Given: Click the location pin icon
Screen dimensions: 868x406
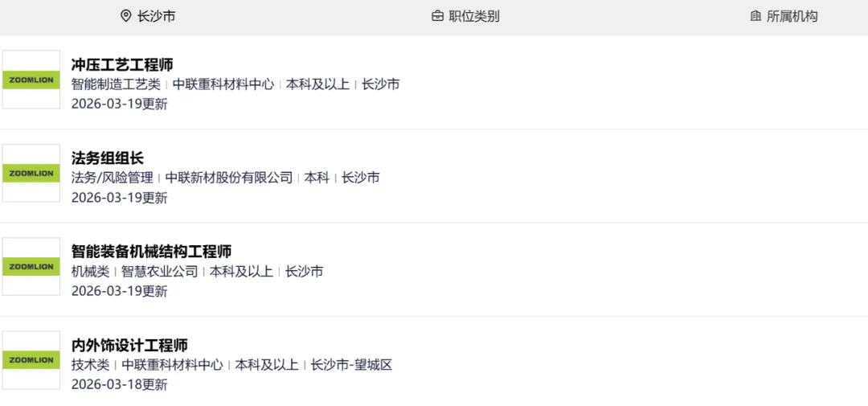Looking at the screenshot, I should tap(125, 16).
